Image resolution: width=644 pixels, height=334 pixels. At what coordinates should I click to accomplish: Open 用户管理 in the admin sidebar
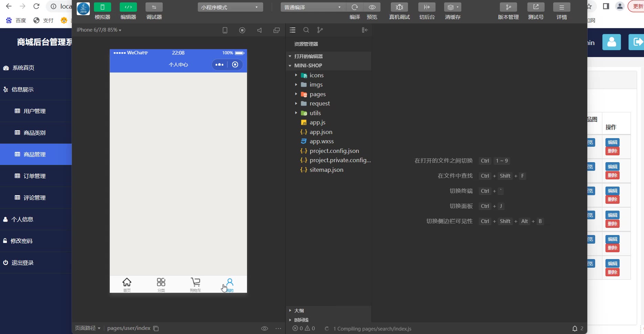click(36, 111)
